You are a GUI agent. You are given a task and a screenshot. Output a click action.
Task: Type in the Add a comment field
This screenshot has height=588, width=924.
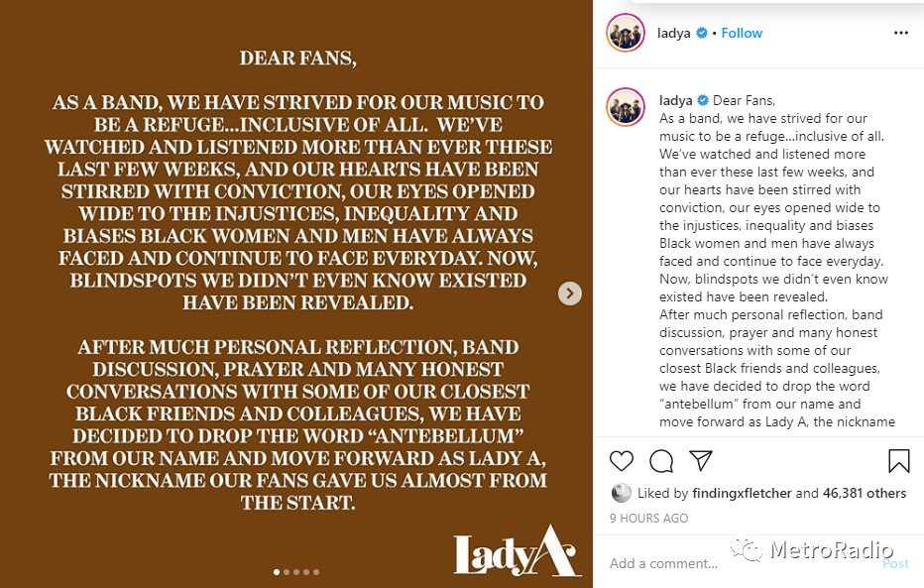pyautogui.click(x=734, y=563)
